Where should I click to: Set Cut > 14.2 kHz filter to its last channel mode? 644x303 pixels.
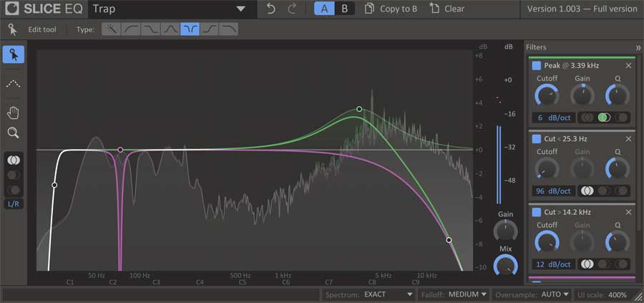click(621, 264)
